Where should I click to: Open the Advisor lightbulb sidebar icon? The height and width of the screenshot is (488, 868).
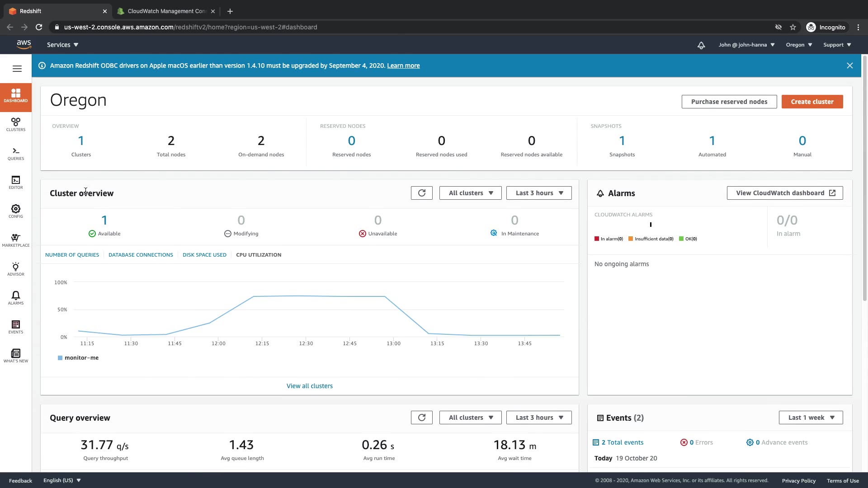pyautogui.click(x=16, y=269)
